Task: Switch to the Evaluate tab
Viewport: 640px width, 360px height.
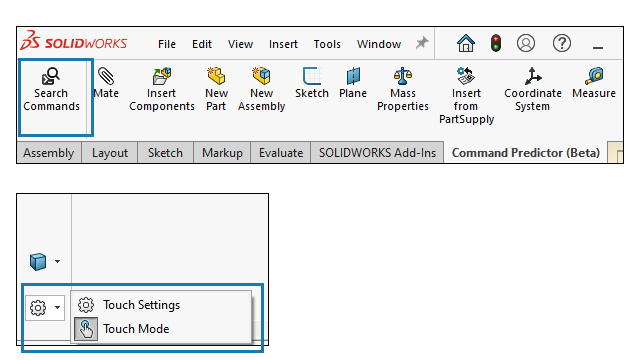Action: (281, 153)
